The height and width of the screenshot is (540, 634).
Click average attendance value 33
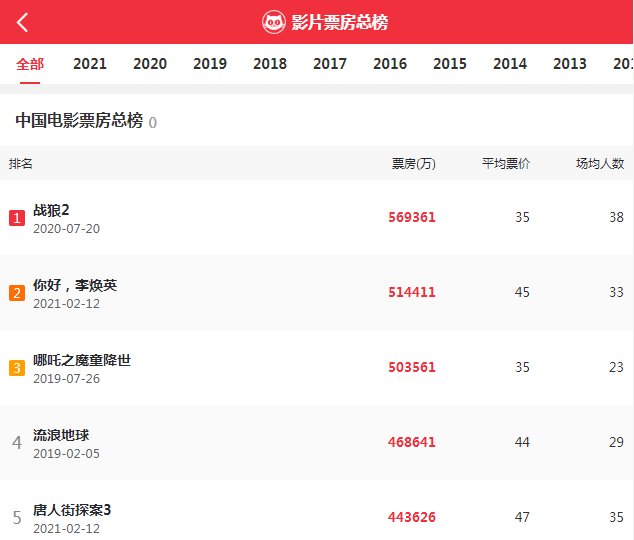coord(616,292)
